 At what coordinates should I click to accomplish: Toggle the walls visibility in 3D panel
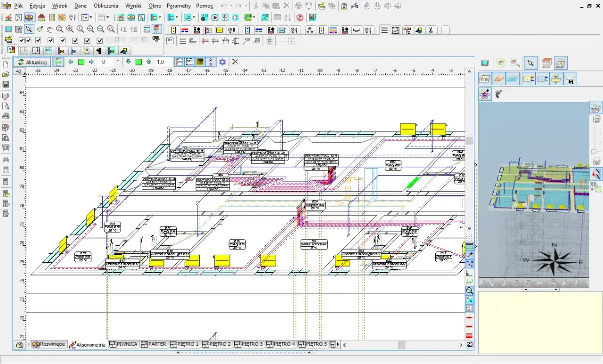tap(485, 79)
